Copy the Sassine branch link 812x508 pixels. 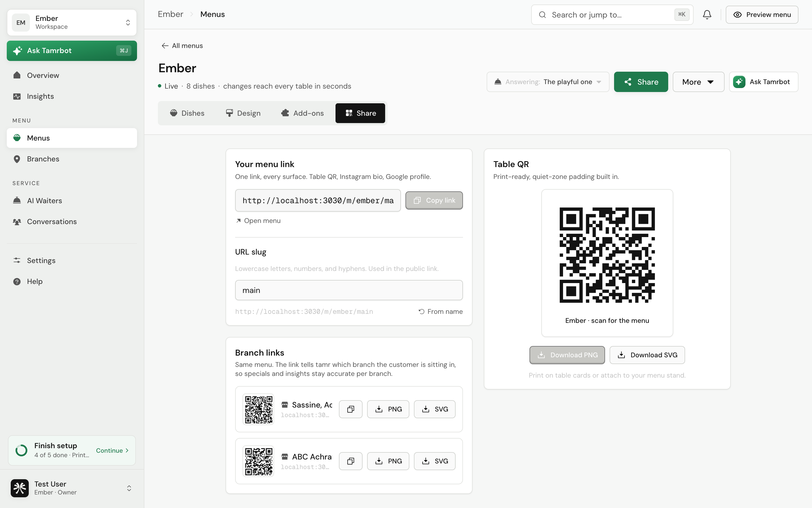pos(351,409)
